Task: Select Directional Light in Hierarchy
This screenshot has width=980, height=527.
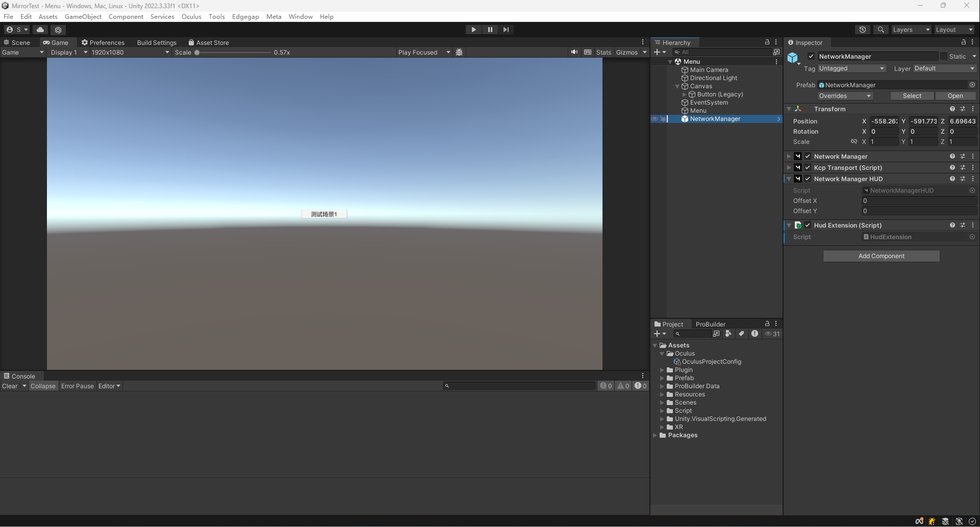Action: [713, 78]
